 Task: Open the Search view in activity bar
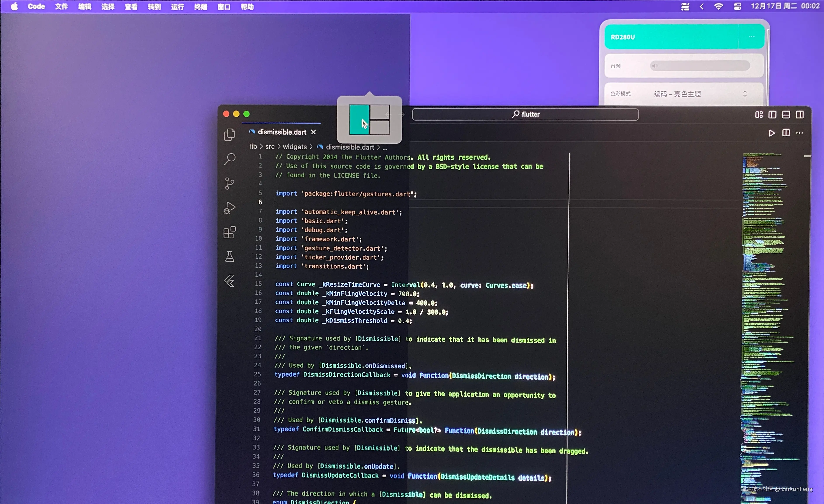[x=230, y=159]
